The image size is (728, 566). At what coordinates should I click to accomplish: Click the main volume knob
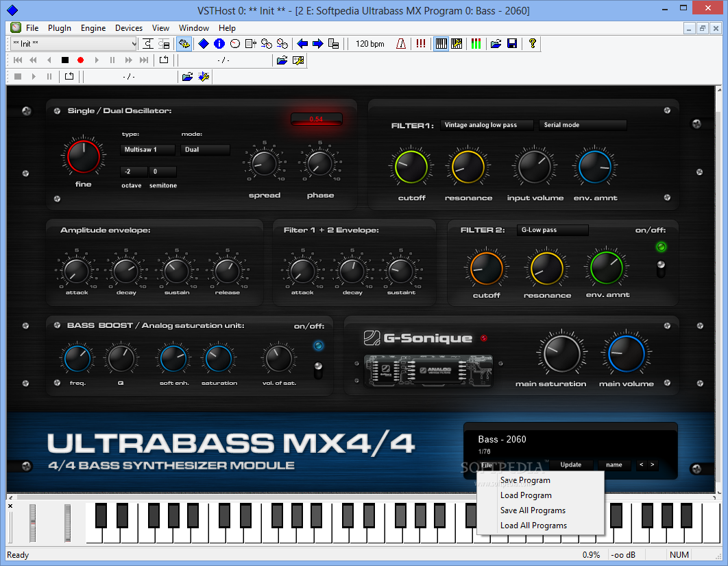click(627, 354)
